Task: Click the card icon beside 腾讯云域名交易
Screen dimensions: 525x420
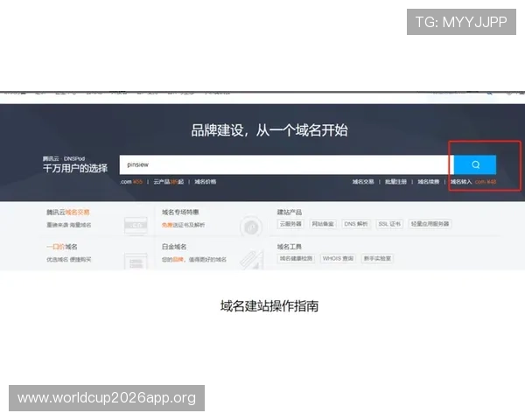Action: click(x=136, y=226)
